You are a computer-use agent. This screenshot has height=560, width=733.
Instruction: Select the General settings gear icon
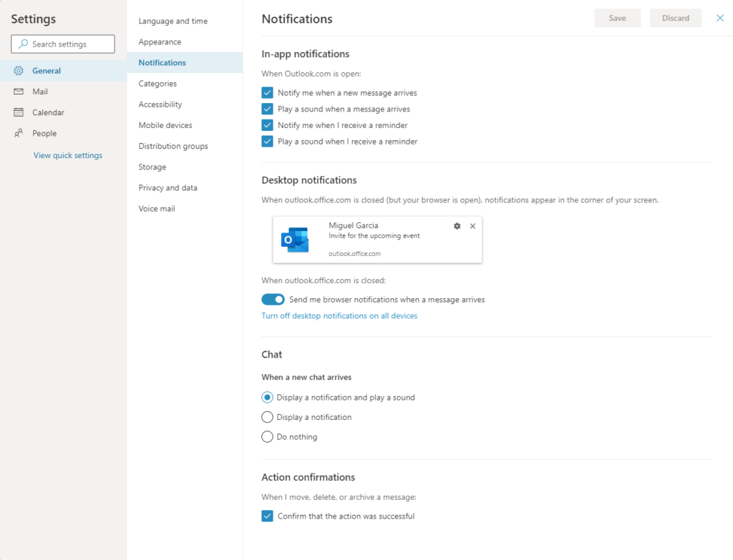[x=19, y=70]
